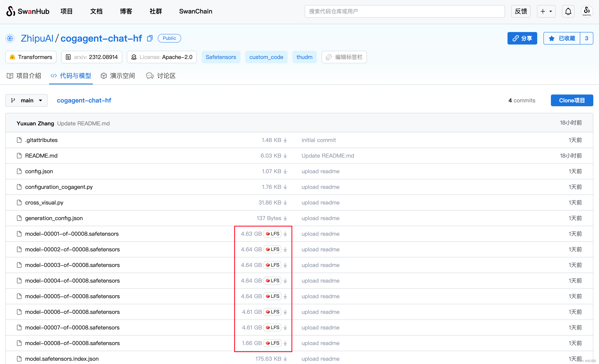Screen dimensions: 599x364
Task: Click file icon beside config.json
Action: [19, 171]
